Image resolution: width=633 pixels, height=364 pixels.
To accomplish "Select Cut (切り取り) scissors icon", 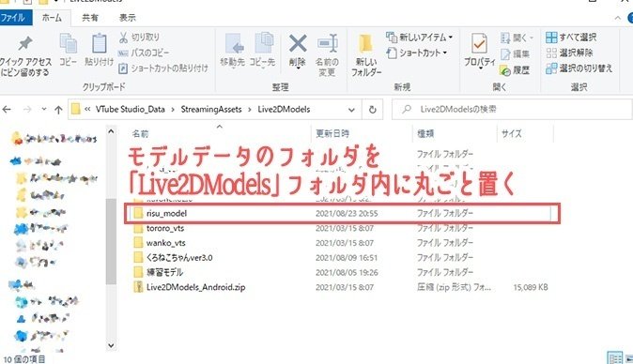I will tap(123, 38).
